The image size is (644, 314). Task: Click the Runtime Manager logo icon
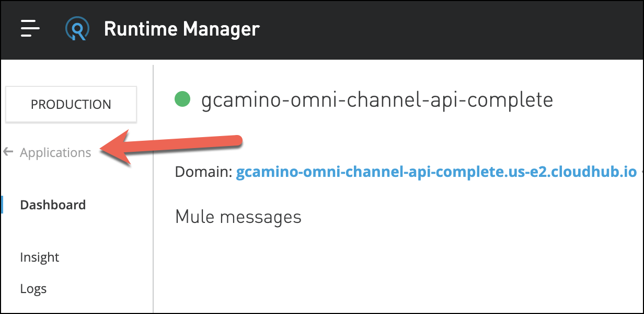pyautogui.click(x=77, y=28)
